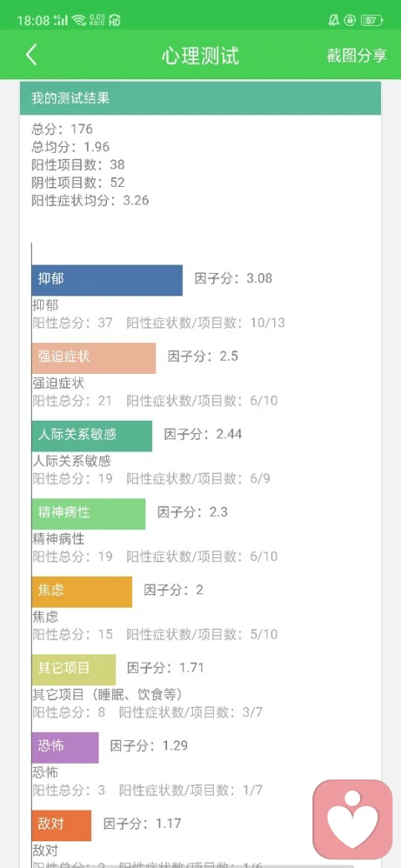Screen dimensions: 401x868
Task: Tap the back arrow icon
Action: pos(32,55)
